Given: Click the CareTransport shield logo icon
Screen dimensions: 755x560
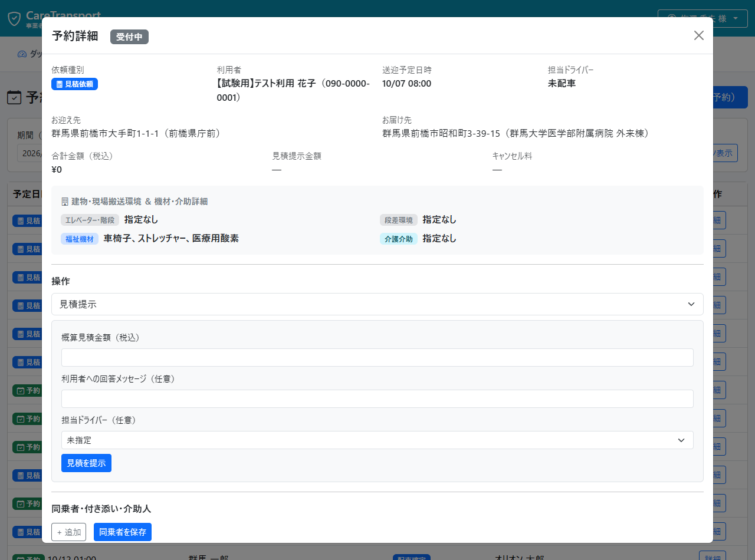Looking at the screenshot, I should point(14,18).
